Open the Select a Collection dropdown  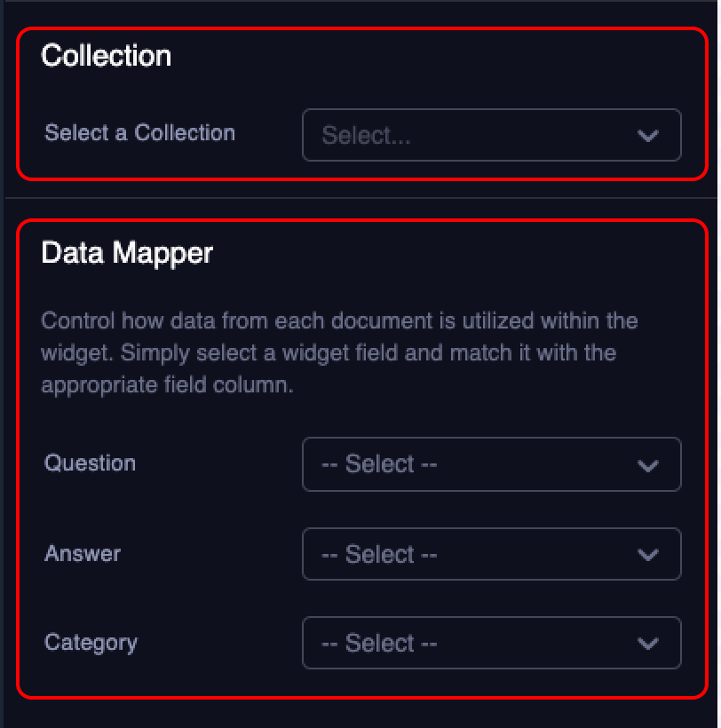(491, 135)
